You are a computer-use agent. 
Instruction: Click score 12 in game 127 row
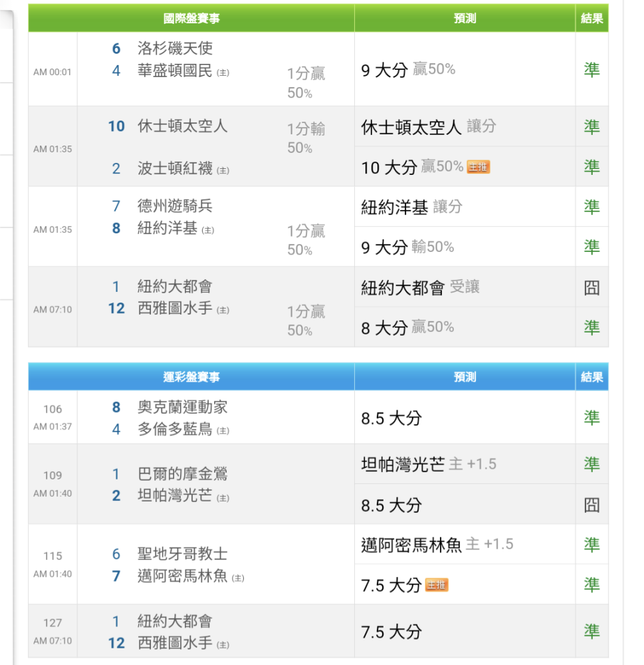[x=116, y=643]
